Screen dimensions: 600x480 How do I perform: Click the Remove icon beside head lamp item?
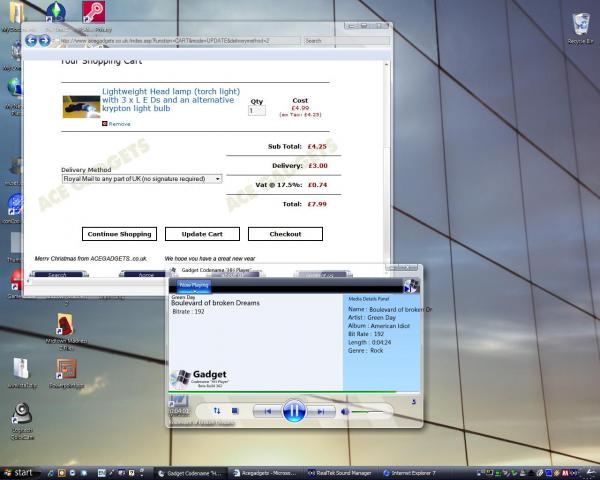(104, 124)
